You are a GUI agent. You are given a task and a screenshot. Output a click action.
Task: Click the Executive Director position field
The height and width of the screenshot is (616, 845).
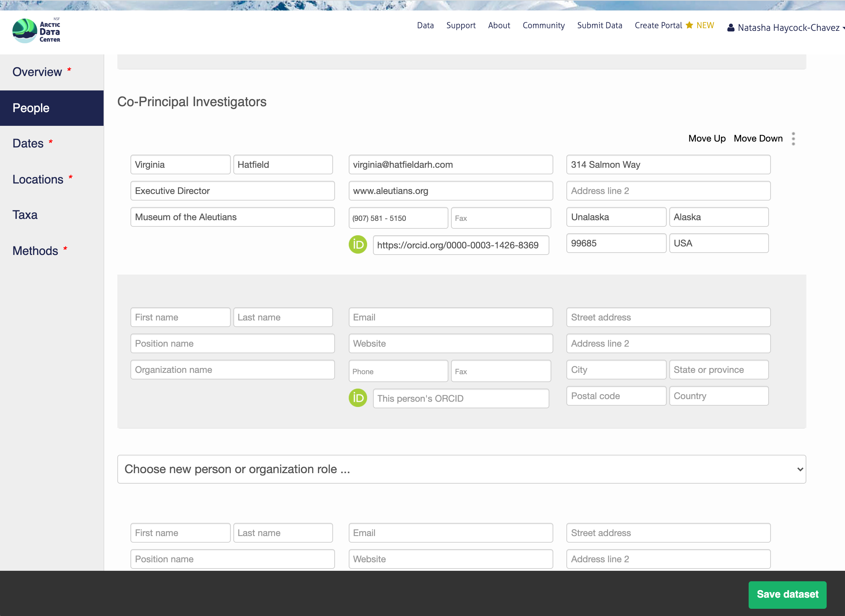click(x=232, y=191)
